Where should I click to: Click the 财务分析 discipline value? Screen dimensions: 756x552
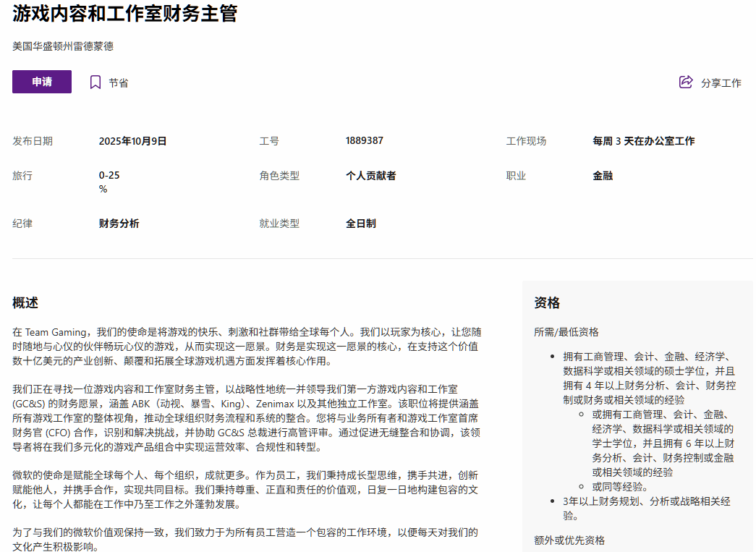(x=119, y=224)
